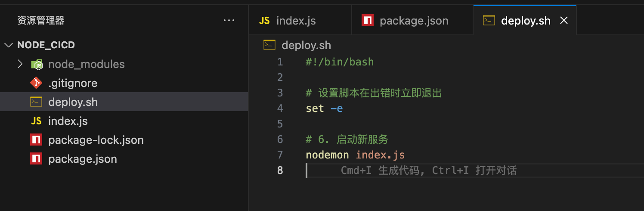Open package.json from the file tree
The height and width of the screenshot is (211, 644).
click(82, 159)
